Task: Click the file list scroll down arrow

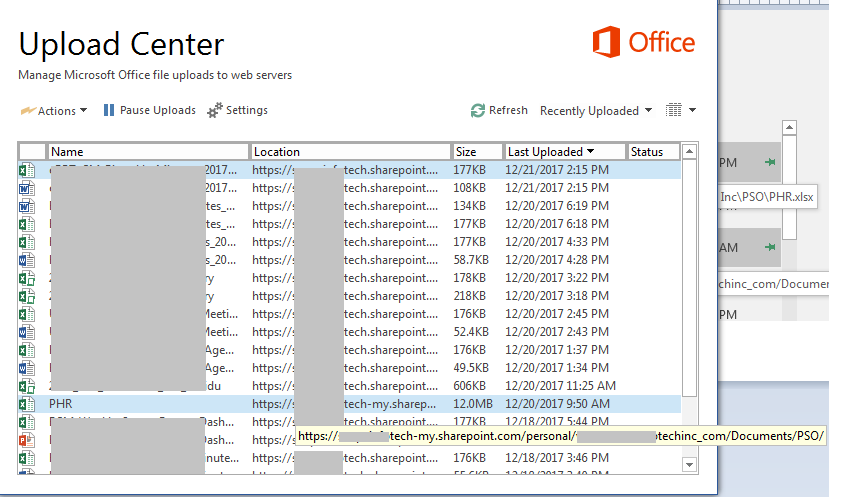Action: 689,464
